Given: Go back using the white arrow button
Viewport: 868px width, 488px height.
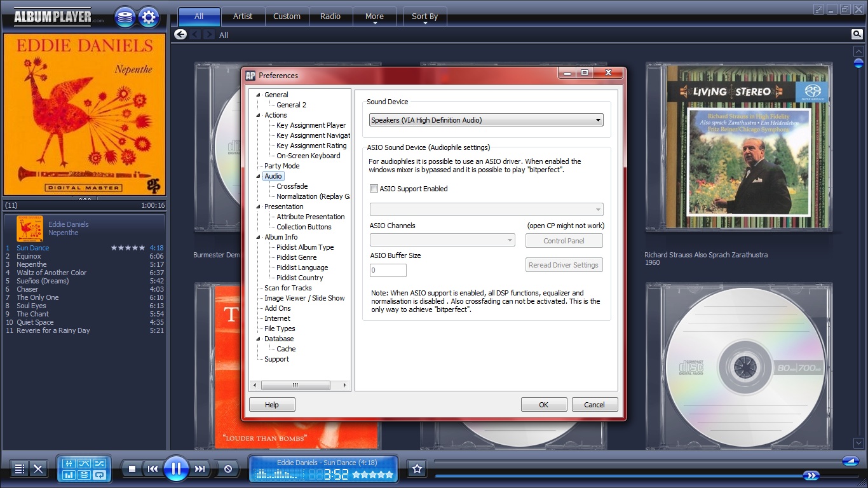Looking at the screenshot, I should (x=180, y=34).
